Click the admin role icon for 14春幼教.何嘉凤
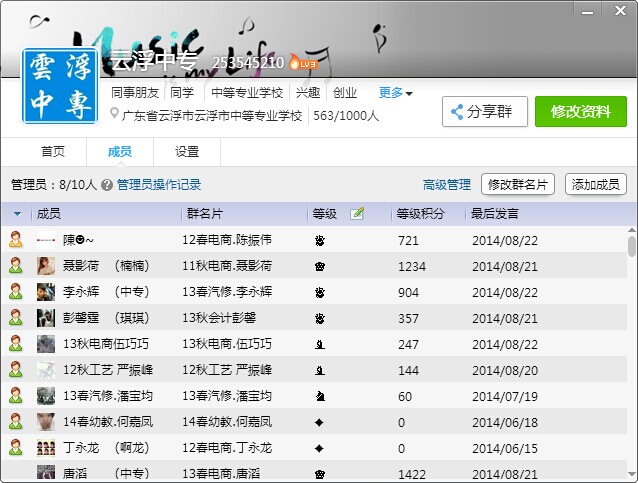 (x=16, y=422)
